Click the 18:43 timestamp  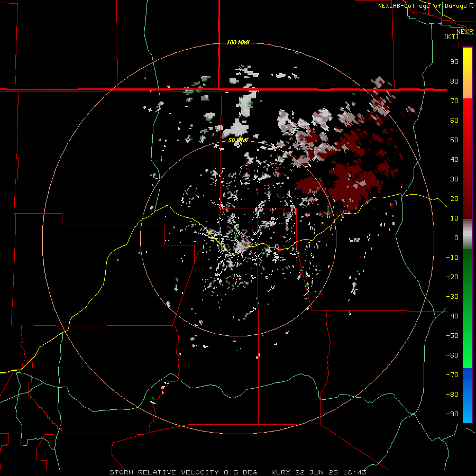(x=354, y=472)
